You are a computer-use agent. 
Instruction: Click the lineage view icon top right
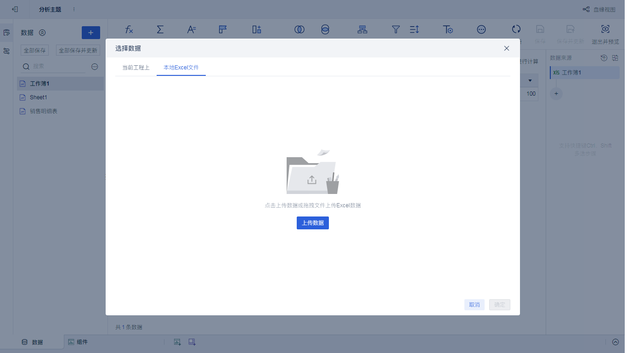click(586, 9)
